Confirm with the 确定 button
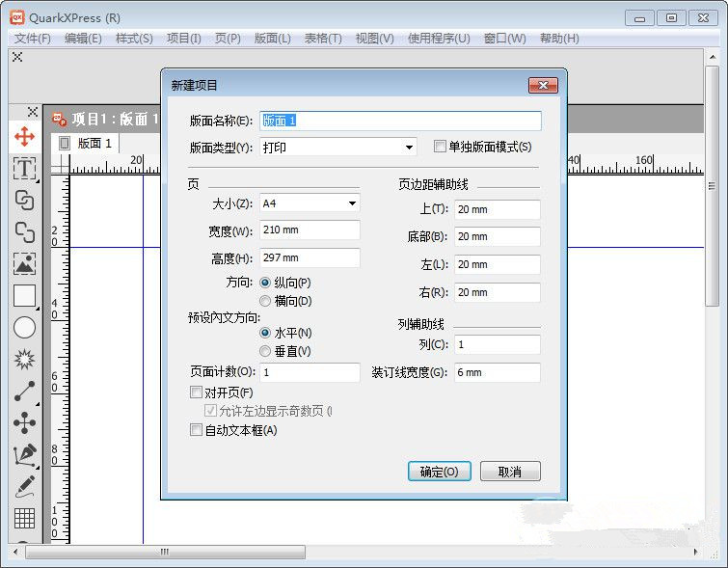The height and width of the screenshot is (568, 728). (x=440, y=472)
